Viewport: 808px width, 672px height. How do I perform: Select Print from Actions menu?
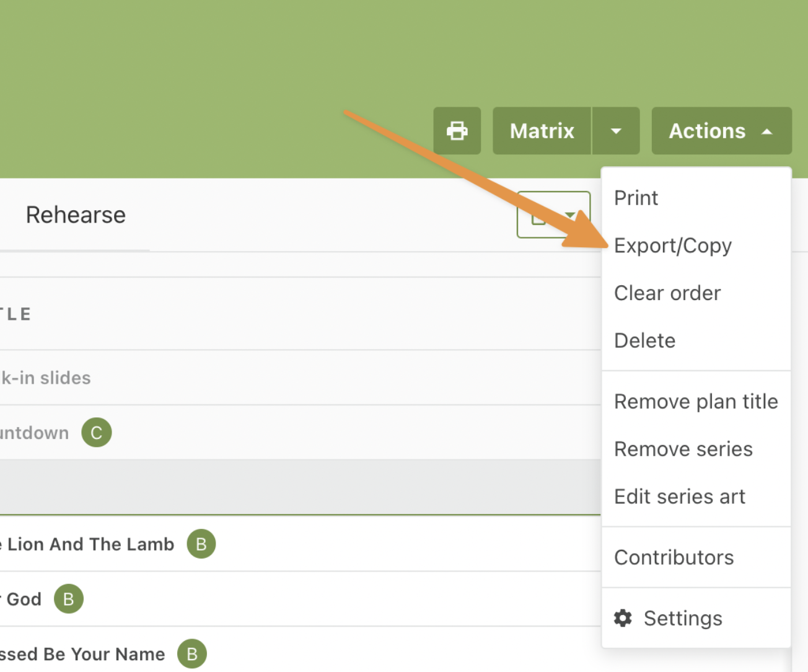point(696,198)
